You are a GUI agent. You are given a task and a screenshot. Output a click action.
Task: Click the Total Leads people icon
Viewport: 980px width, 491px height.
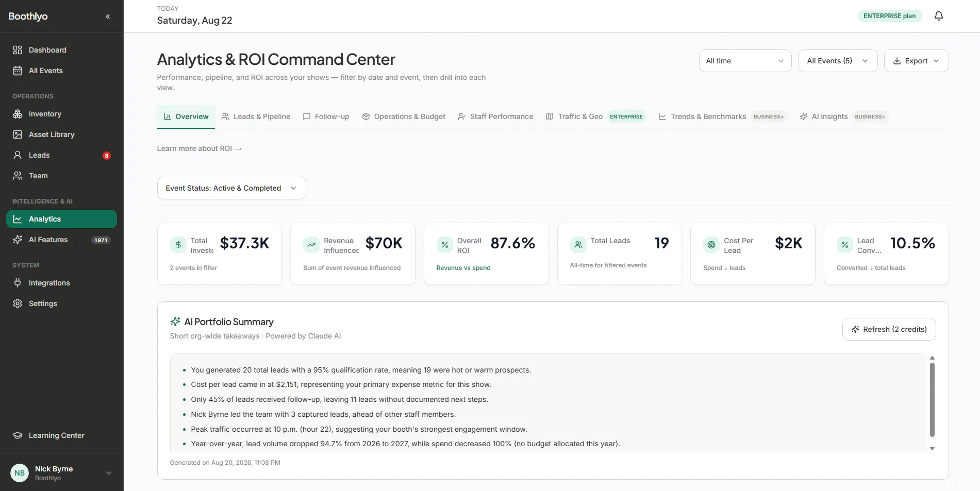578,245
